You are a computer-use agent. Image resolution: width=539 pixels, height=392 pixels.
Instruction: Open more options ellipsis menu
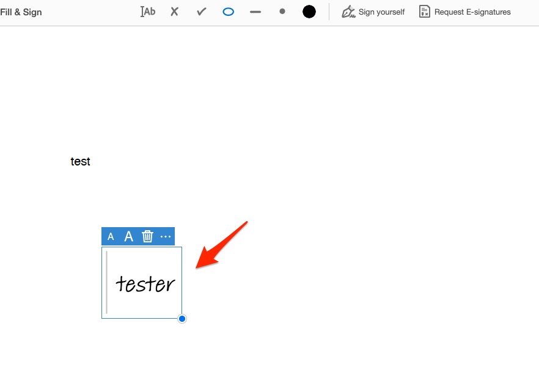166,237
